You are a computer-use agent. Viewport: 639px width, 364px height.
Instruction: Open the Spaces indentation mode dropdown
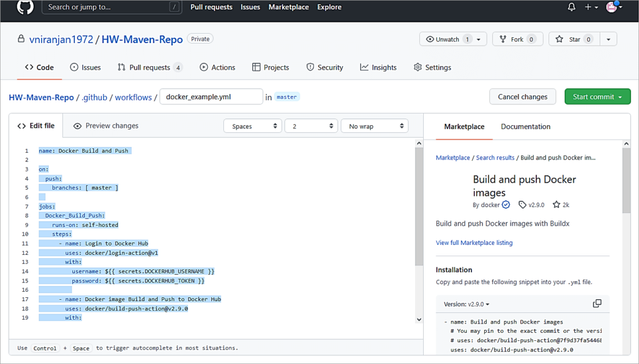[x=252, y=125]
